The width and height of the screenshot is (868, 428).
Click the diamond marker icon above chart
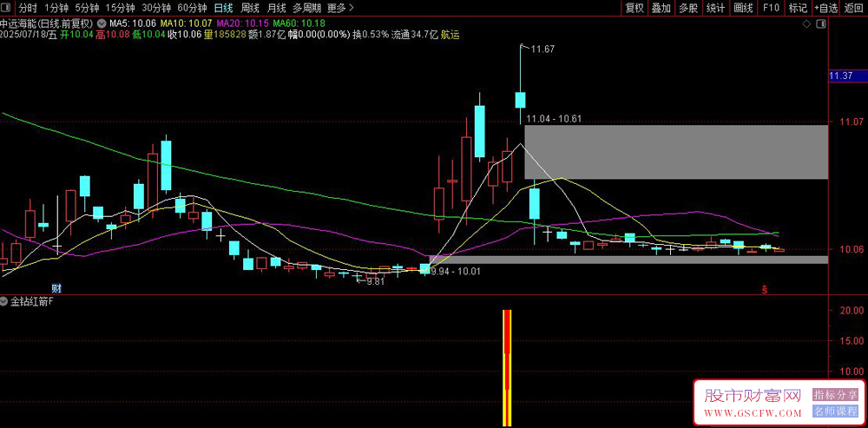[x=806, y=24]
